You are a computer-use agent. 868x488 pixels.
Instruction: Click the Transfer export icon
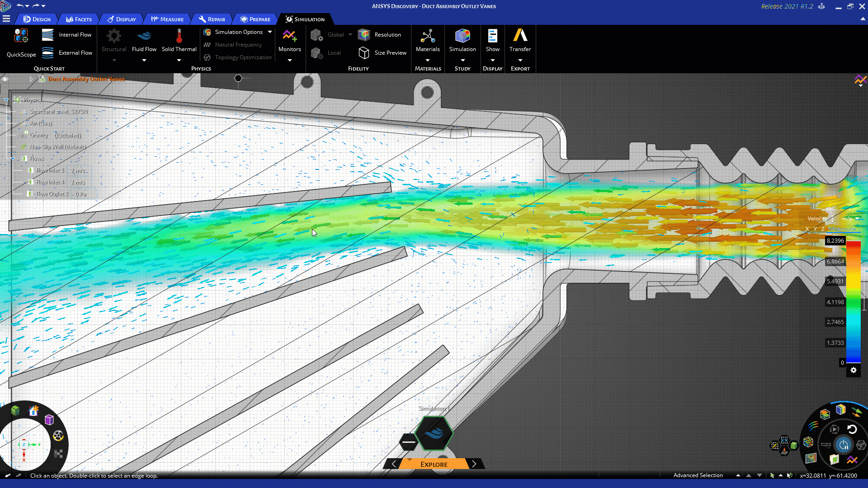click(520, 36)
